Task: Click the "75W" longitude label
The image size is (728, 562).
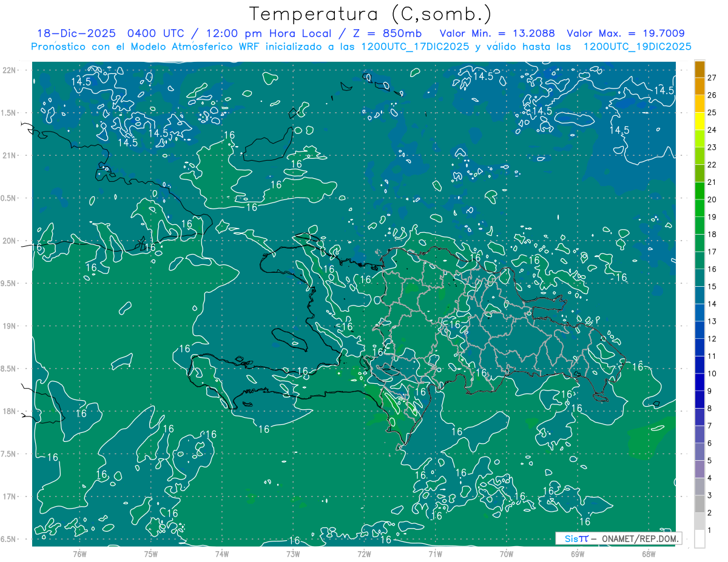Action: (x=151, y=554)
